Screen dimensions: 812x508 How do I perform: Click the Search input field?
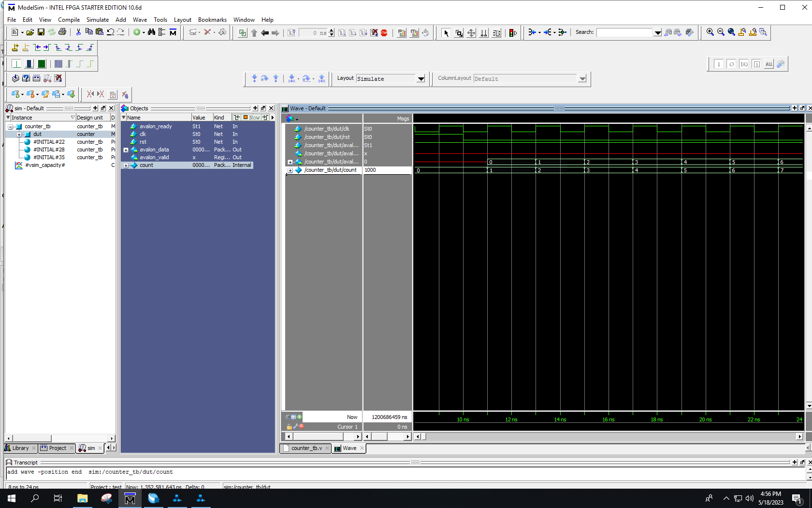pyautogui.click(x=624, y=33)
